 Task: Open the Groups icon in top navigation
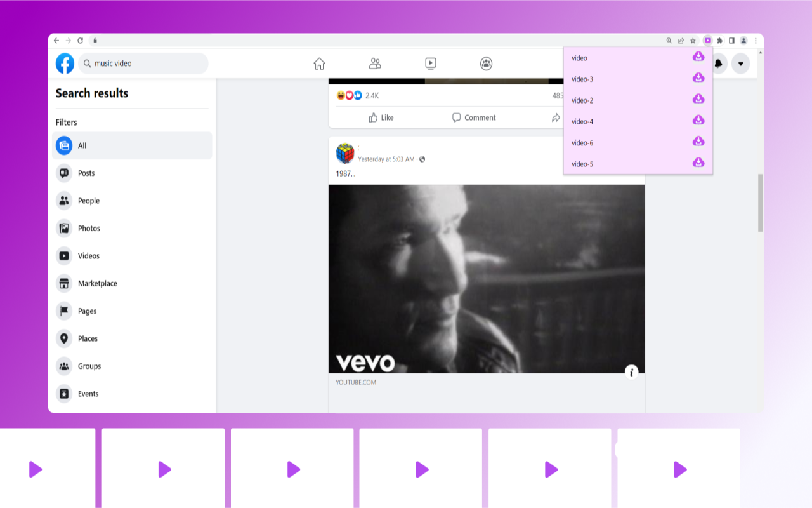486,63
